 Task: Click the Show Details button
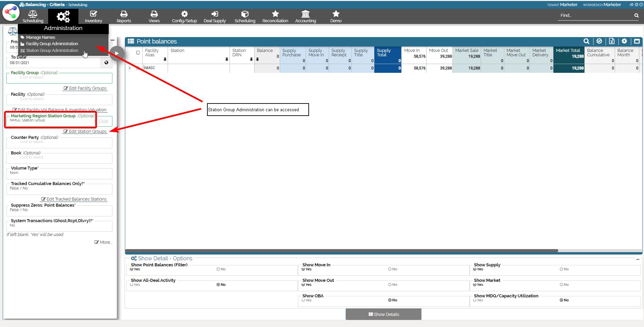pyautogui.click(x=383, y=314)
